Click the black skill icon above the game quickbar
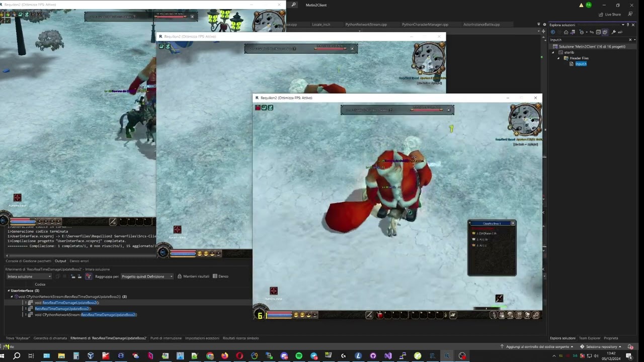644x362 pixels. (499, 298)
